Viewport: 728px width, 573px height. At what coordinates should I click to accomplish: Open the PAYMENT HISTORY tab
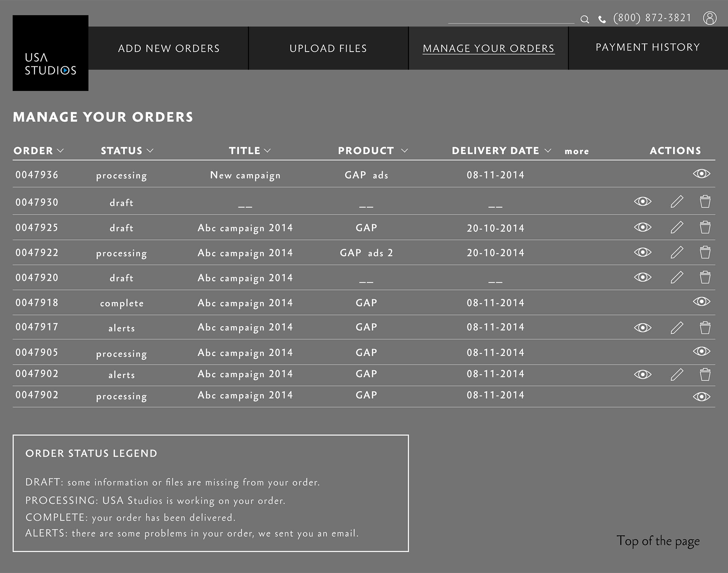pyautogui.click(x=648, y=47)
